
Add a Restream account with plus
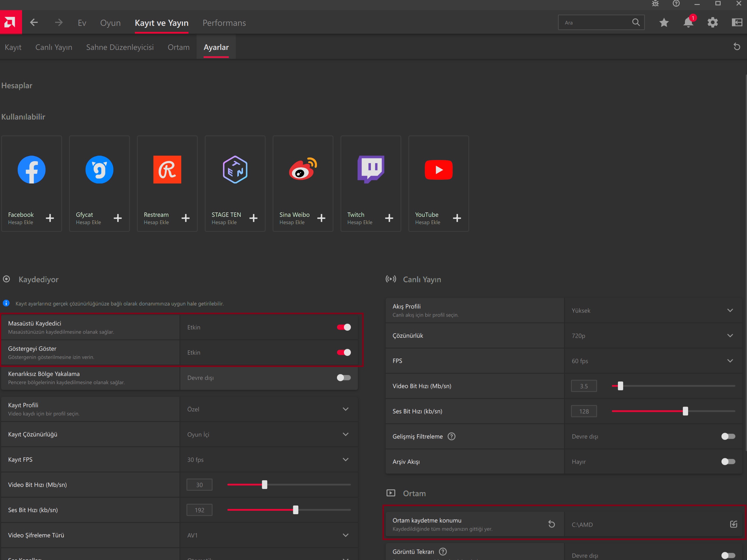(x=185, y=218)
